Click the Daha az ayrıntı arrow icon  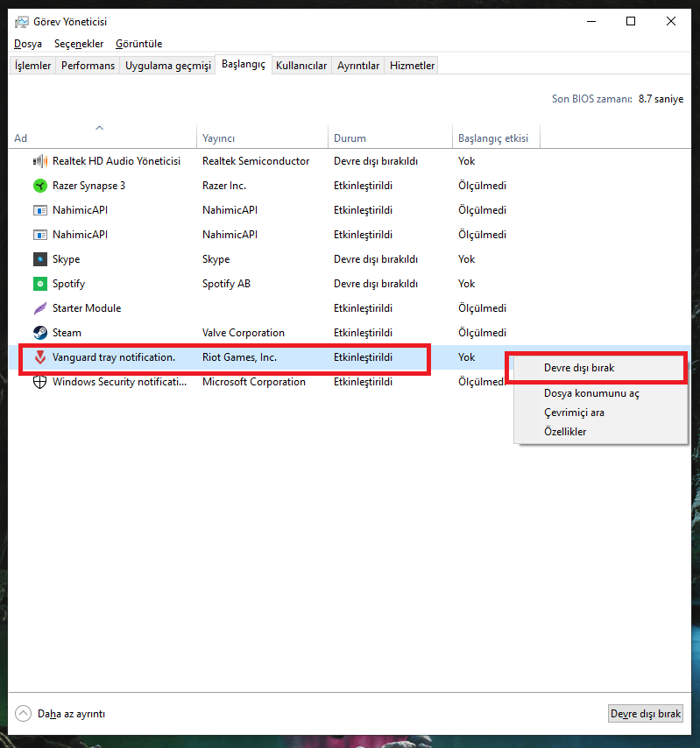point(23,714)
